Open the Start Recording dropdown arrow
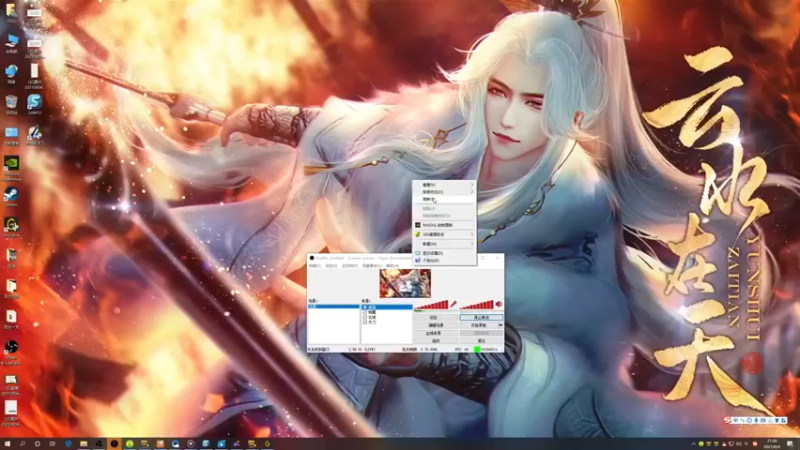This screenshot has height=450, width=800. (501, 325)
